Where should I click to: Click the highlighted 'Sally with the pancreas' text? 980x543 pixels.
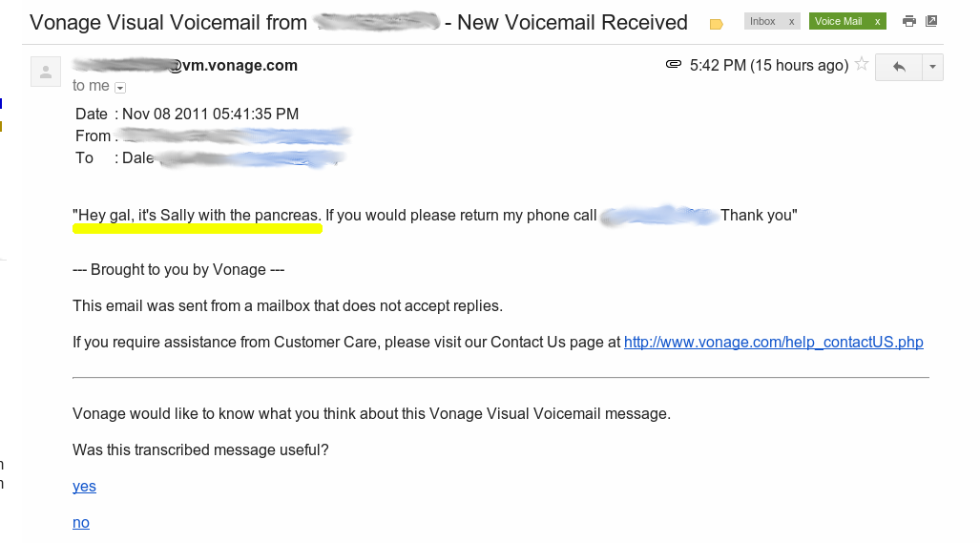click(x=240, y=216)
